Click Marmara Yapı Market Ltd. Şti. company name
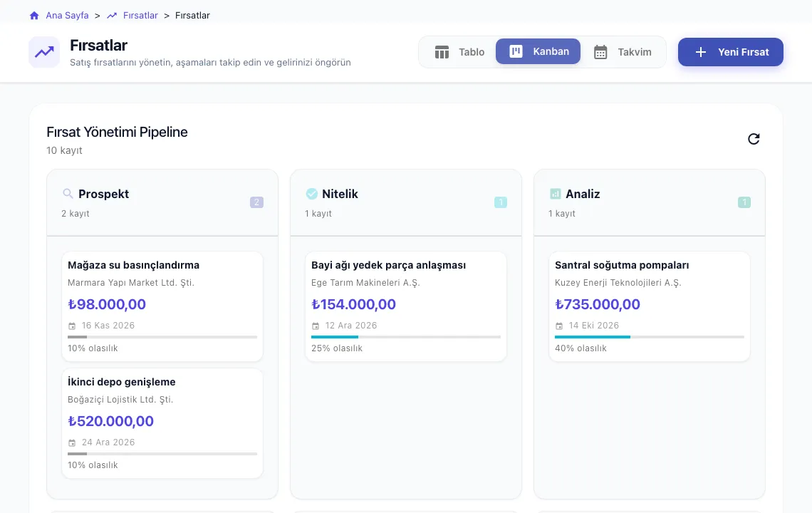Viewport: 812px width, 513px height. click(x=131, y=282)
